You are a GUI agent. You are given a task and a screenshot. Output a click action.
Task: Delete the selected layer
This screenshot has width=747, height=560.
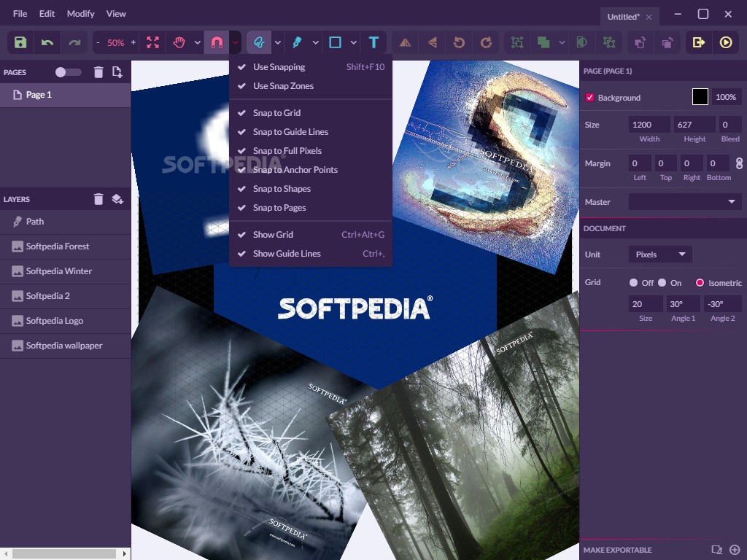click(x=98, y=198)
